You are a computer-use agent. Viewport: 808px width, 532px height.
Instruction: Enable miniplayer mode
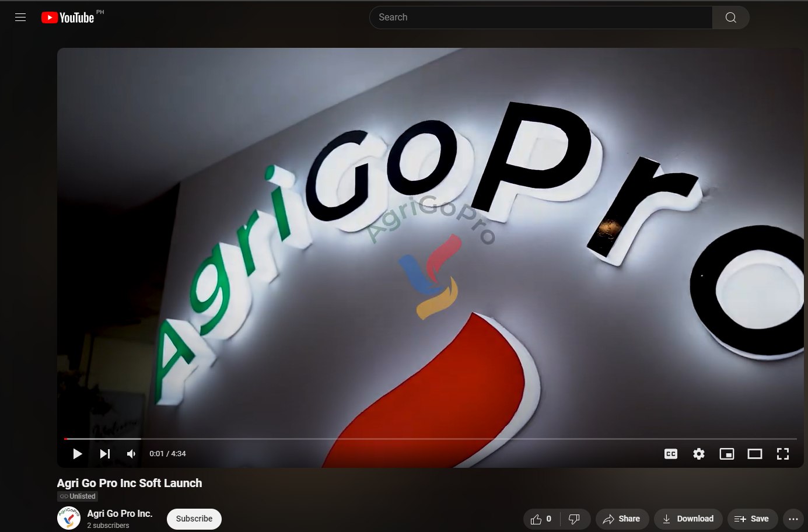pyautogui.click(x=727, y=454)
